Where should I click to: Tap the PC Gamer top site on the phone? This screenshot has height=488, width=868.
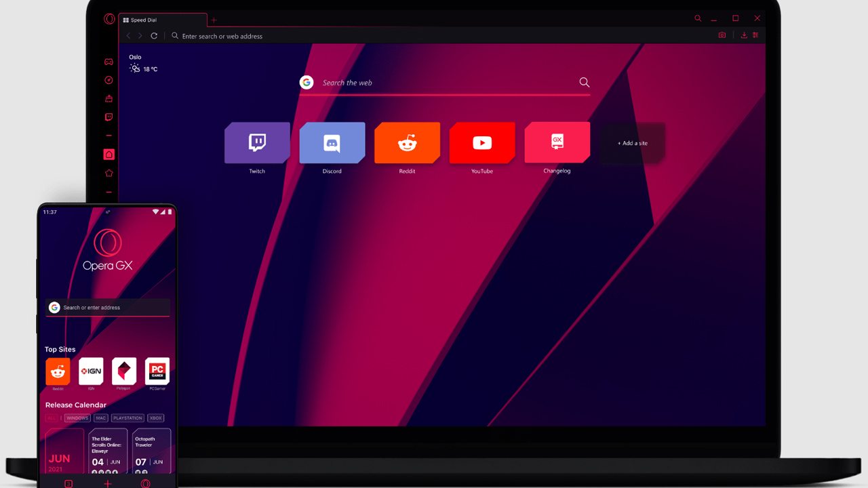coord(157,371)
